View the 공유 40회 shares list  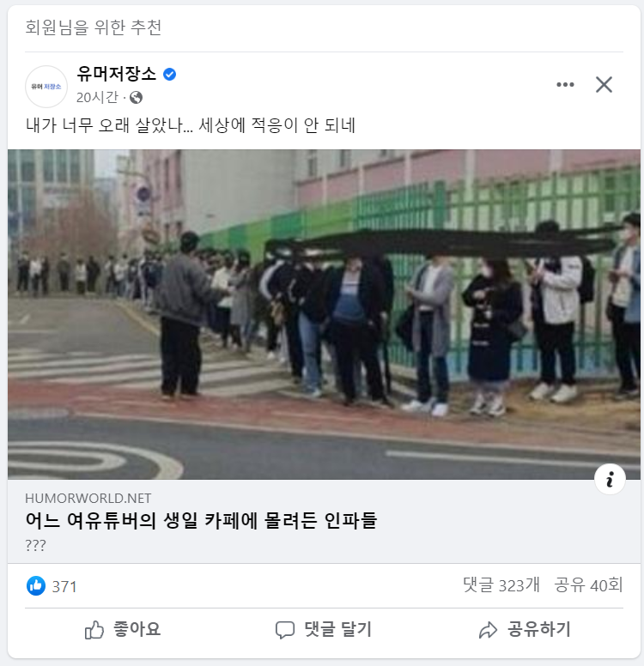tap(589, 585)
